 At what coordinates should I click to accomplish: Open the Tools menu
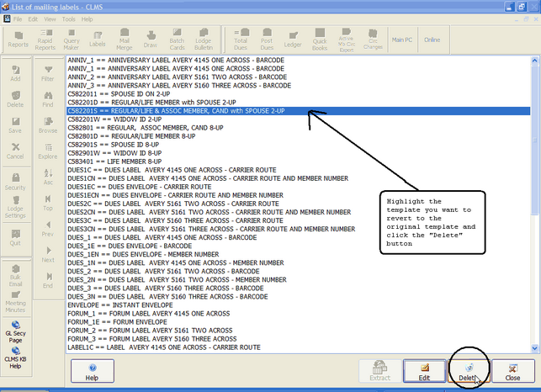67,19
